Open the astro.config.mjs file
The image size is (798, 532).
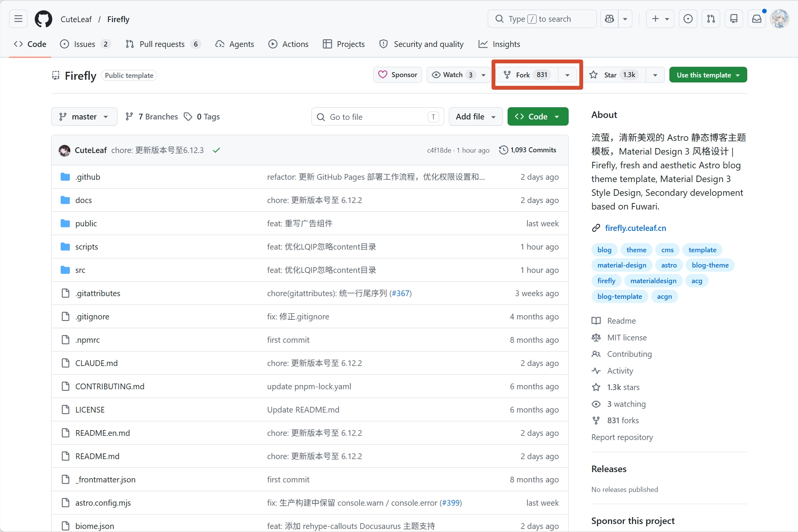tap(103, 503)
